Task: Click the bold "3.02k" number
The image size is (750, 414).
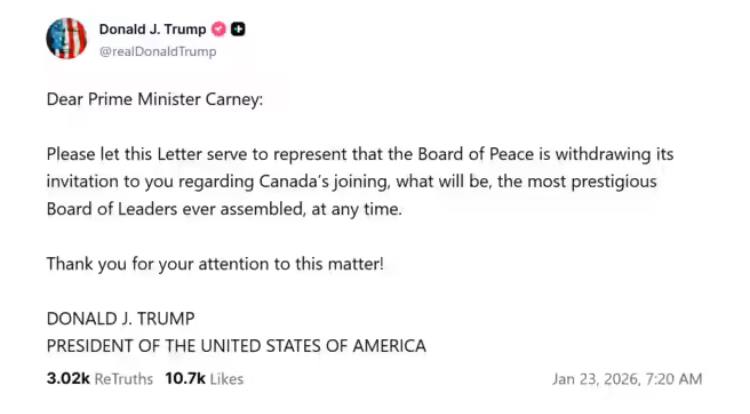Action: 66,379
